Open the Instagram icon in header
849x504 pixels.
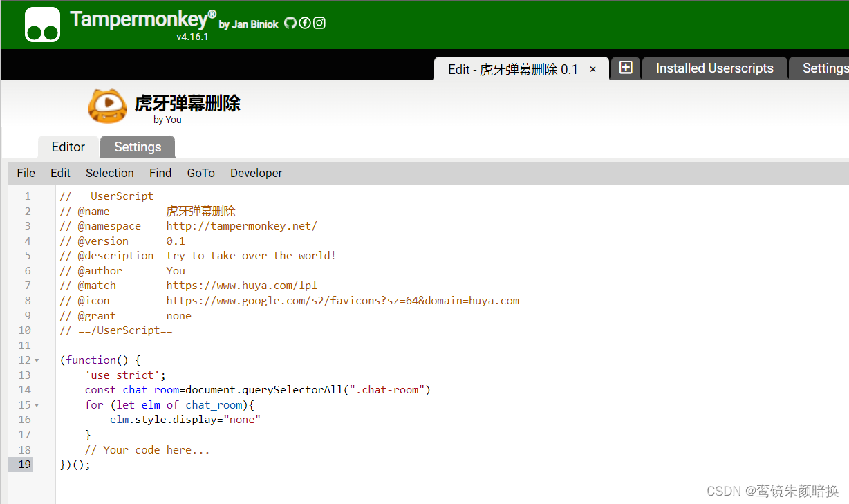319,23
